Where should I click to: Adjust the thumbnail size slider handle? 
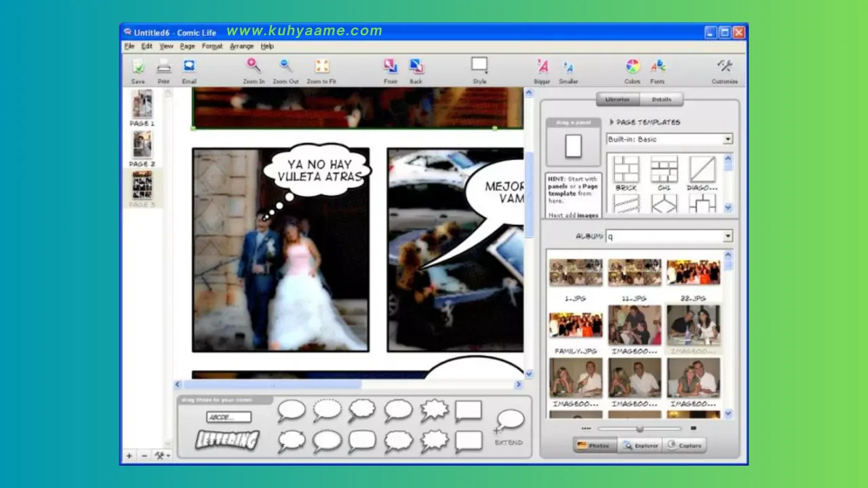click(x=639, y=428)
